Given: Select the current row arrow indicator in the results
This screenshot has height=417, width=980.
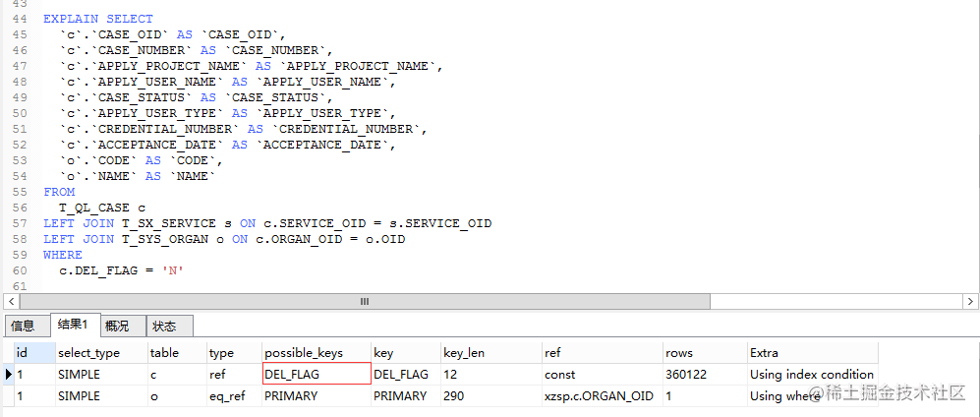Looking at the screenshot, I should point(8,375).
